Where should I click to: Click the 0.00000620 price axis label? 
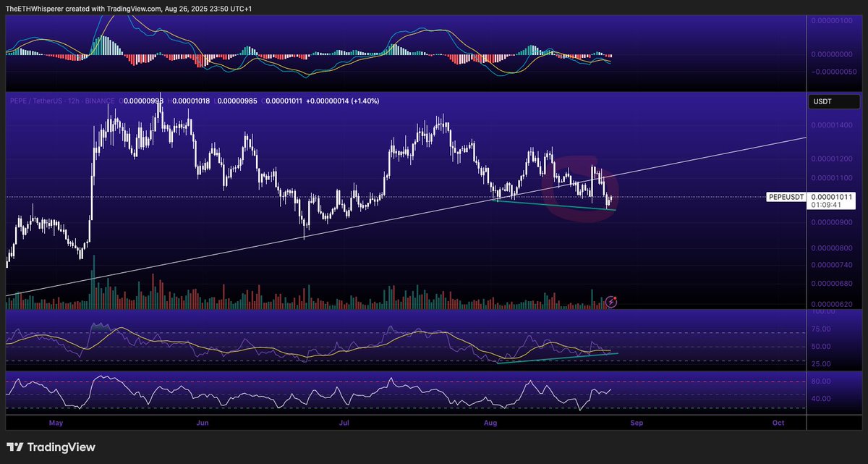[x=832, y=304]
